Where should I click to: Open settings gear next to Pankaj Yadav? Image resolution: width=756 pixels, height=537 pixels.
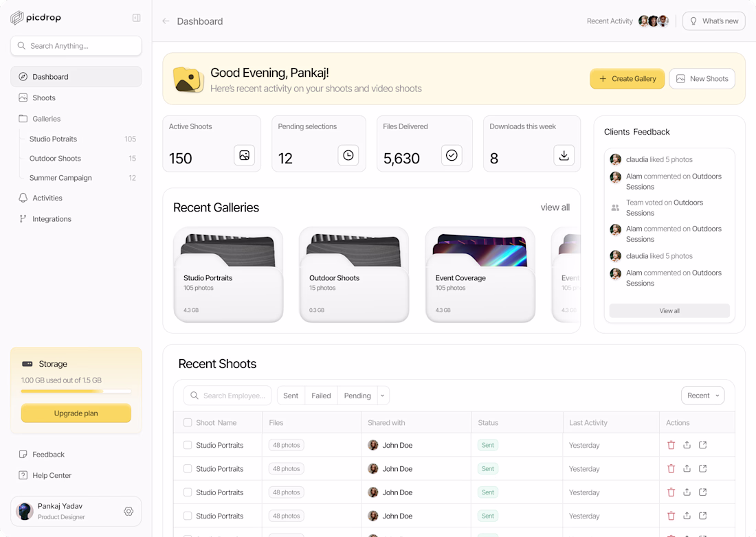tap(129, 511)
